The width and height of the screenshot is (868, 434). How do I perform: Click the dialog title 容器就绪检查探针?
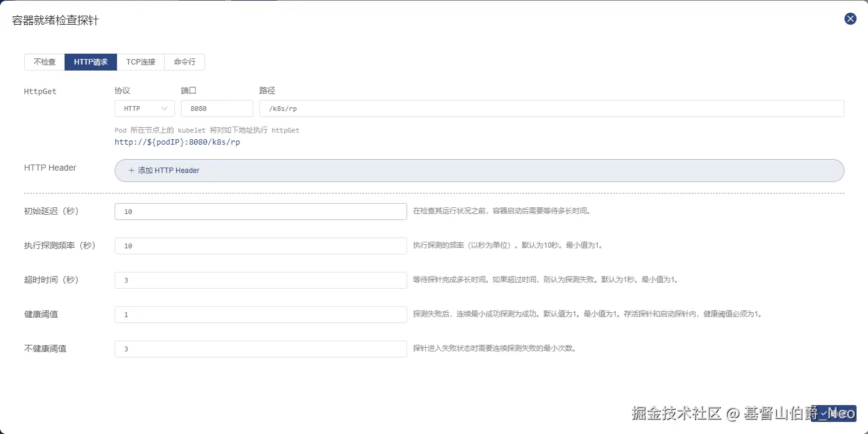pos(55,20)
